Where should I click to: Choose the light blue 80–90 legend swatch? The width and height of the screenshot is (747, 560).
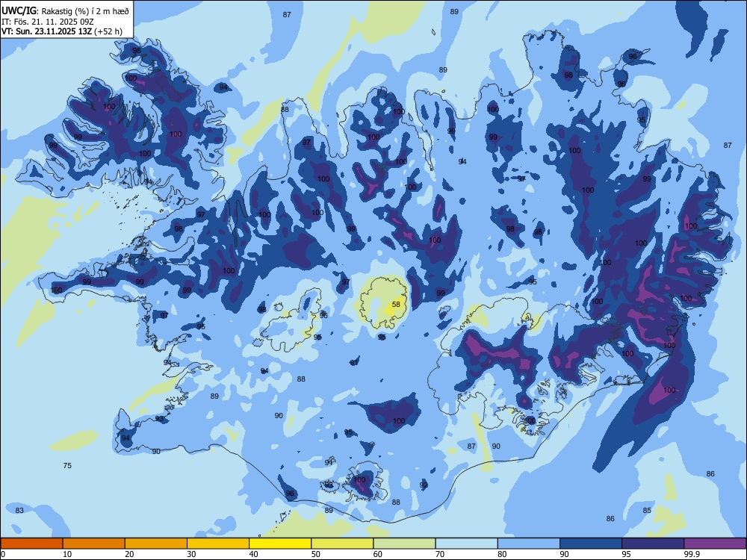[x=529, y=544]
